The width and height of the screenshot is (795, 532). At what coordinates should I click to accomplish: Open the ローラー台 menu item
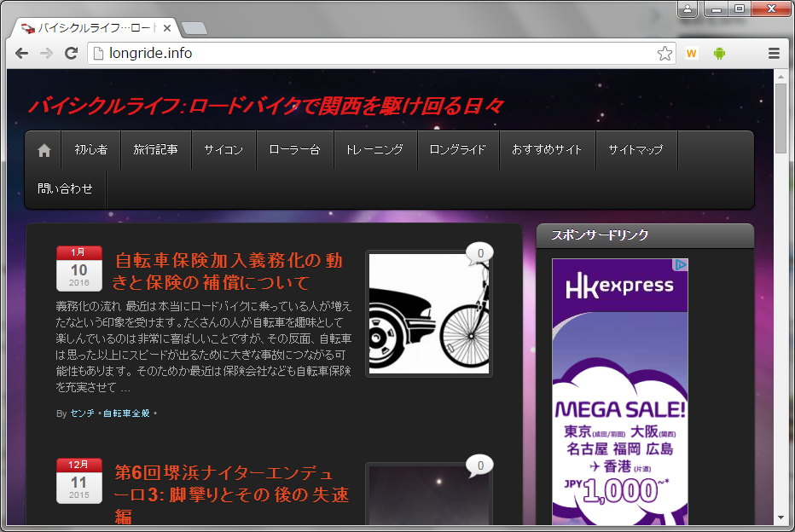pyautogui.click(x=294, y=150)
